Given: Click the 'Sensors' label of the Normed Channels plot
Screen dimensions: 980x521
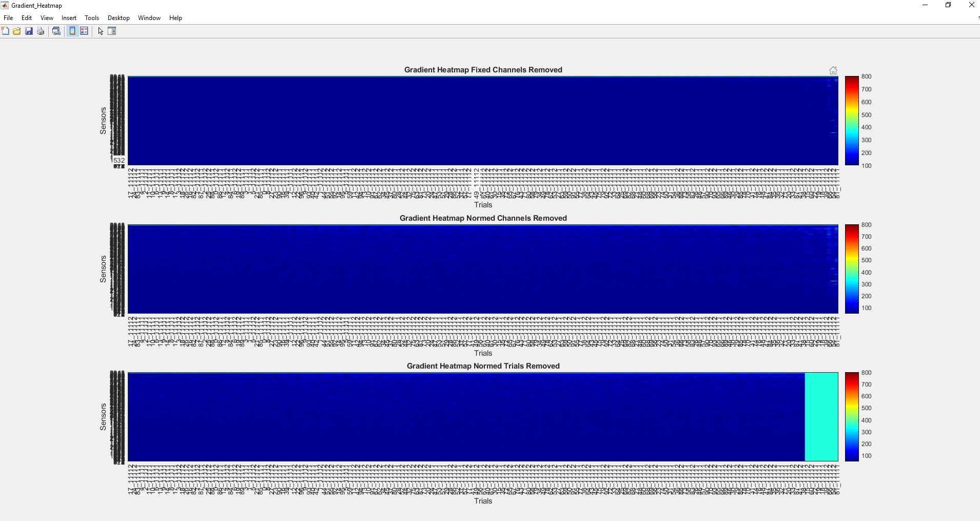Looking at the screenshot, I should 103,269.
